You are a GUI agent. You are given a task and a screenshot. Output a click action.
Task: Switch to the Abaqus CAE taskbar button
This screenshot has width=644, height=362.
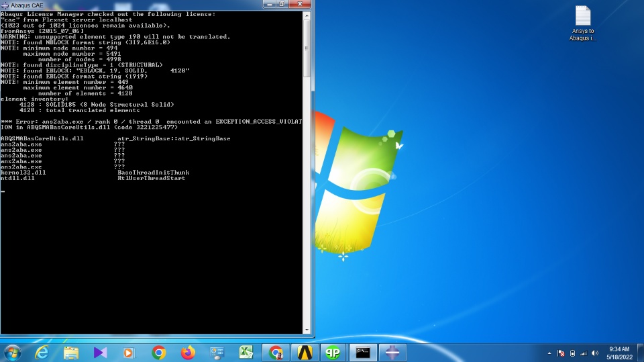(x=392, y=353)
